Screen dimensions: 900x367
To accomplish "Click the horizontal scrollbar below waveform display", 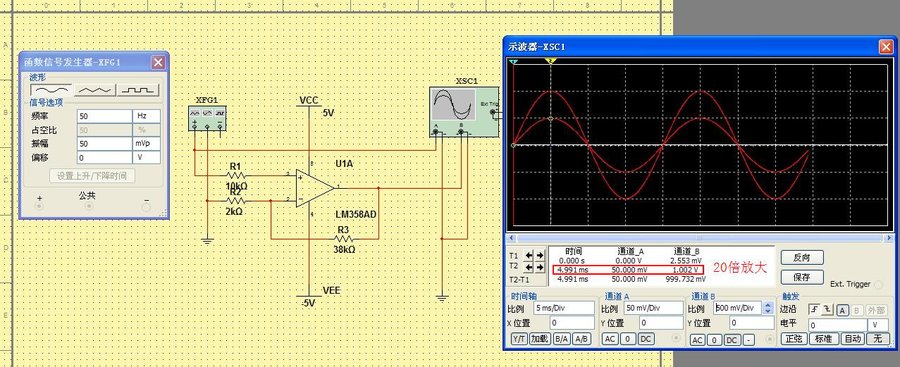I will [699, 238].
